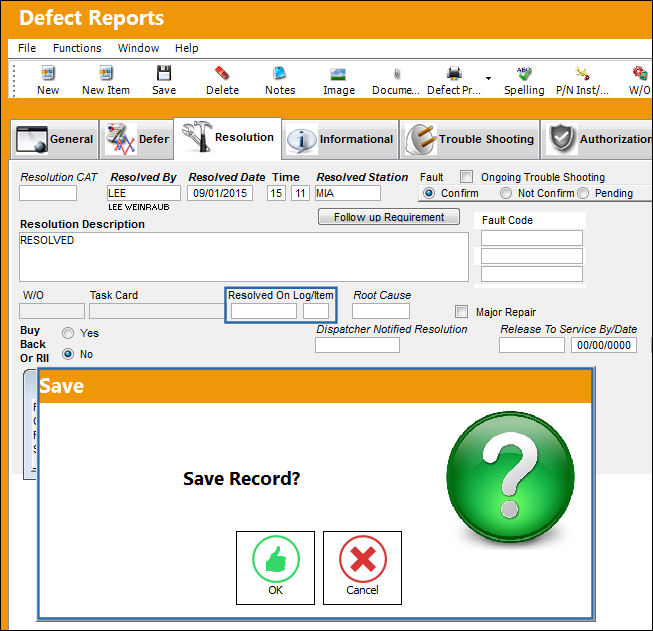Click the New Item toolbar icon
Screen dimensions: 653x631
tap(106, 73)
